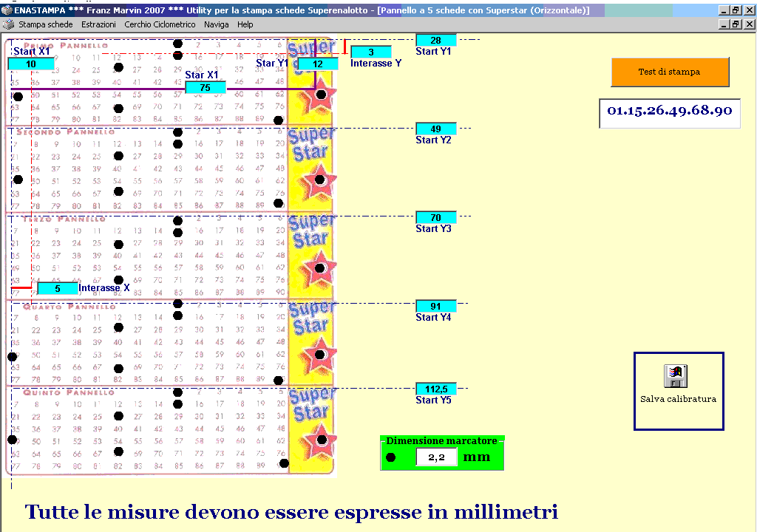Viewport: 757px width, 532px height.
Task: Open the Help menu
Action: pyautogui.click(x=245, y=24)
